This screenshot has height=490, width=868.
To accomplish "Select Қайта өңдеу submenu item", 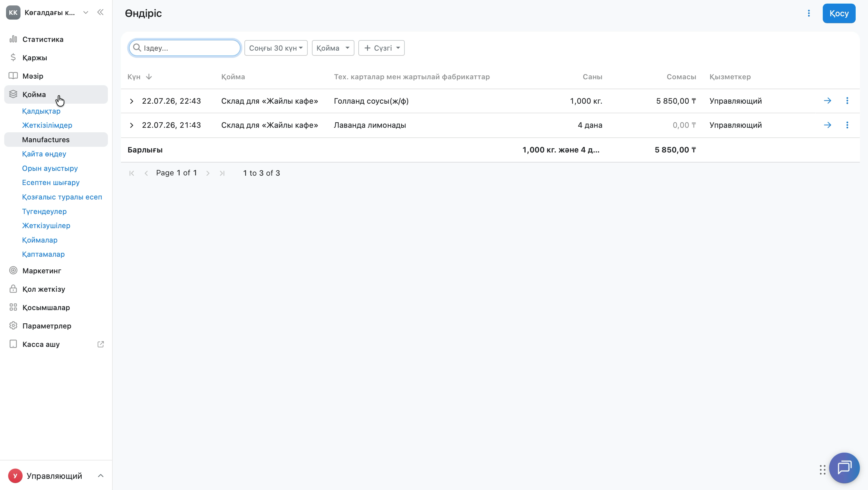I will [x=44, y=154].
